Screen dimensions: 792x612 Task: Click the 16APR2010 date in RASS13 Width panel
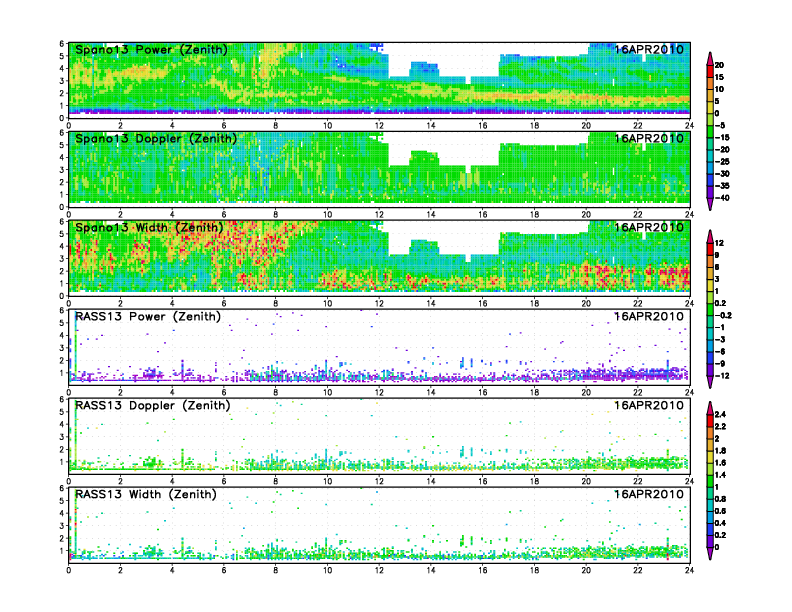(x=649, y=494)
